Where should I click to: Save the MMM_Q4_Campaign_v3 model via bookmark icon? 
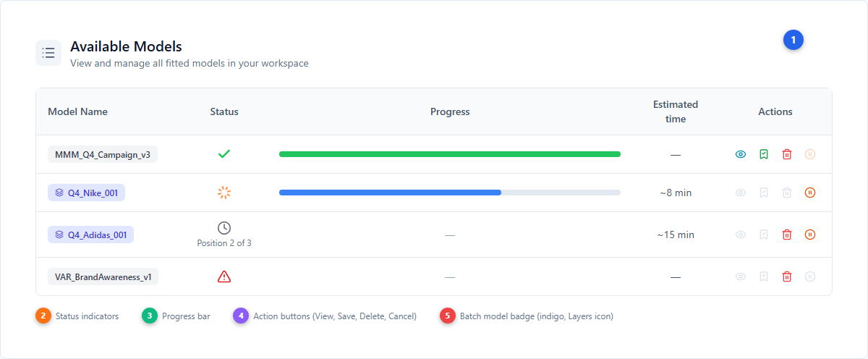coord(764,154)
